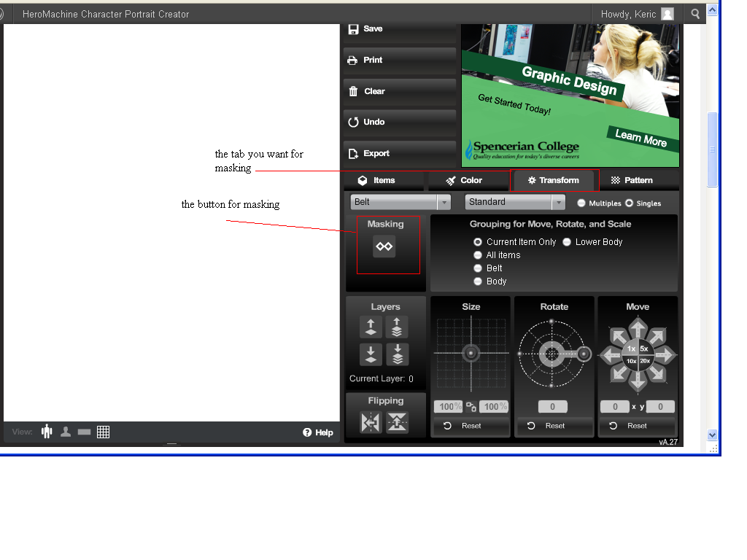Screen dimensions: 747x560
Task: Reset the Rotate setting
Action: [548, 426]
